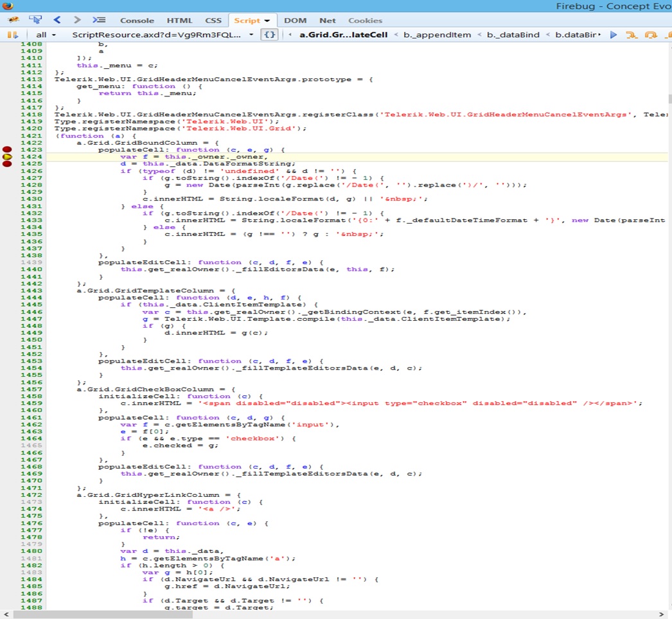Set breakpoint on line number 1446
The height and width of the screenshot is (619, 672).
(x=31, y=312)
